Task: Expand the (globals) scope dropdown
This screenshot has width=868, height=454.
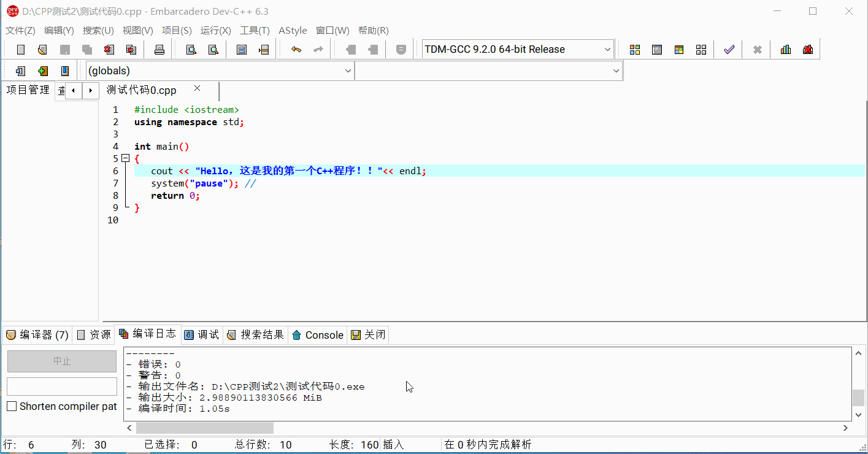Action: coord(348,71)
